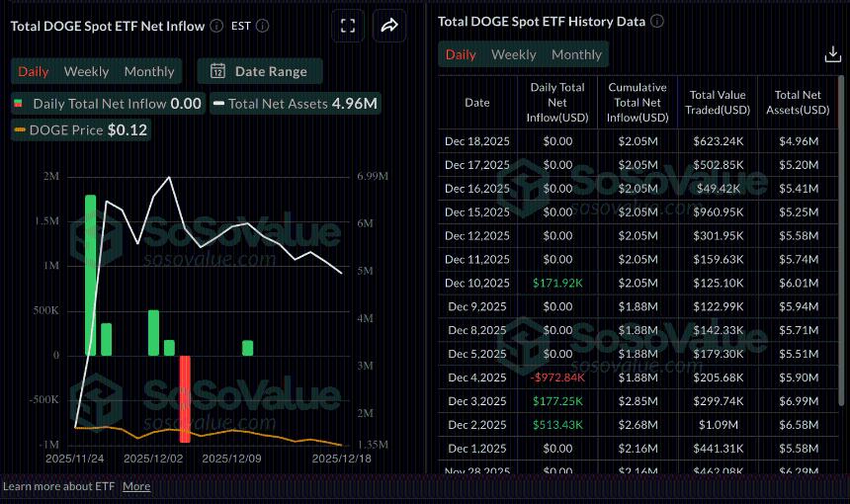Click the tall green inflow bar
Screen dimensions: 850x504
(91, 276)
